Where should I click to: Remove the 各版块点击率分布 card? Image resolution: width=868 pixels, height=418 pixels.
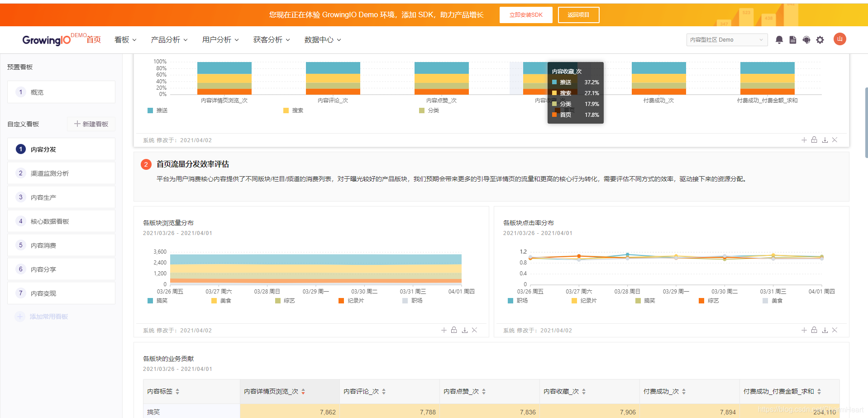(x=835, y=330)
